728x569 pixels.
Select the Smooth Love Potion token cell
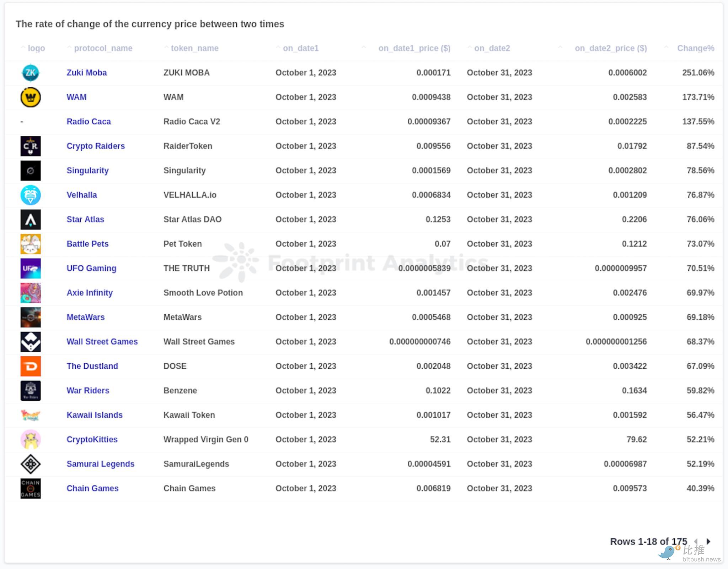pos(203,293)
